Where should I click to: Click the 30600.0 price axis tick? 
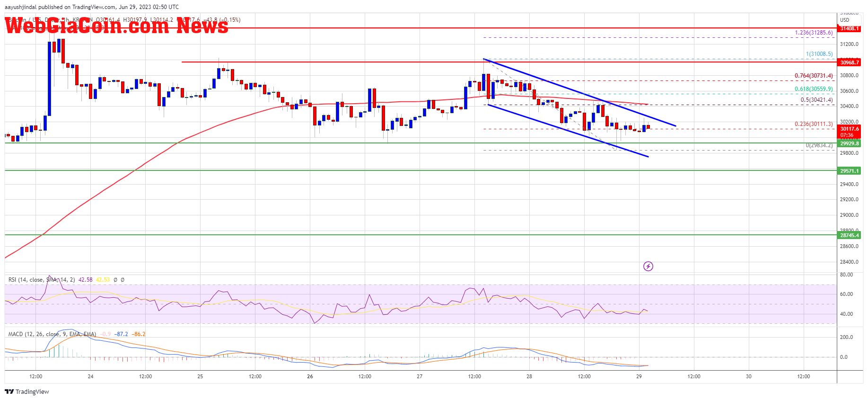click(x=849, y=91)
